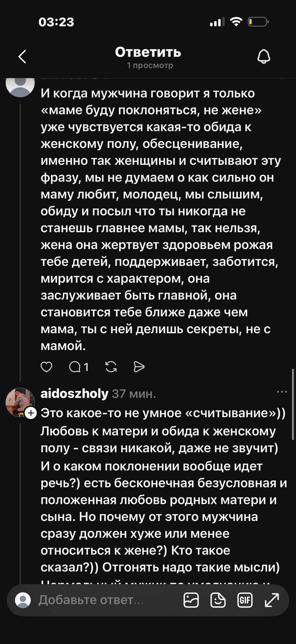
Task: Grab the vertical scrollbar on the right
Action: (x=293, y=404)
